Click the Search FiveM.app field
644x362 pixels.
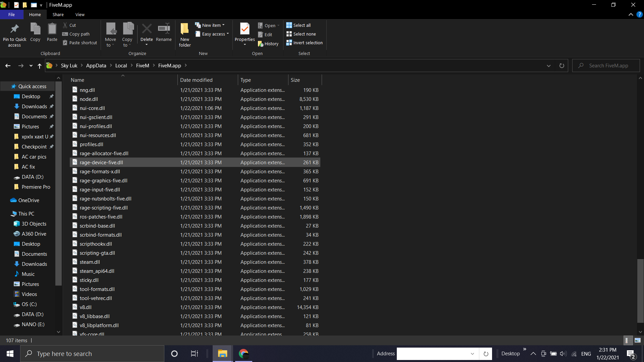(x=609, y=66)
